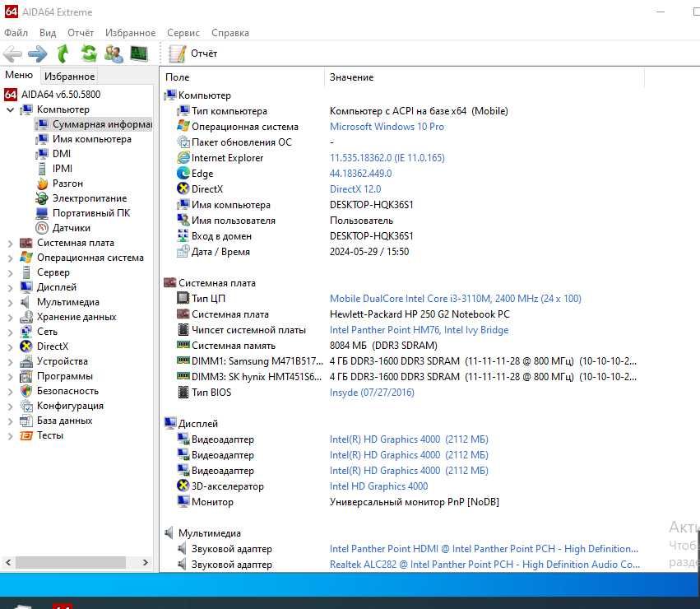Open the Справка menu
This screenshot has width=700, height=609.
(230, 33)
